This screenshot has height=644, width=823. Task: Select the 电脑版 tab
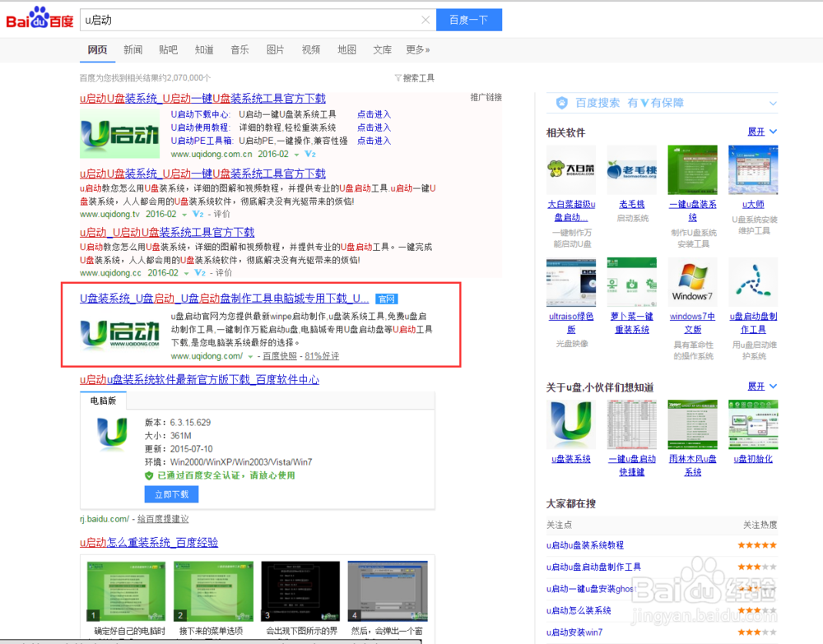click(x=103, y=401)
